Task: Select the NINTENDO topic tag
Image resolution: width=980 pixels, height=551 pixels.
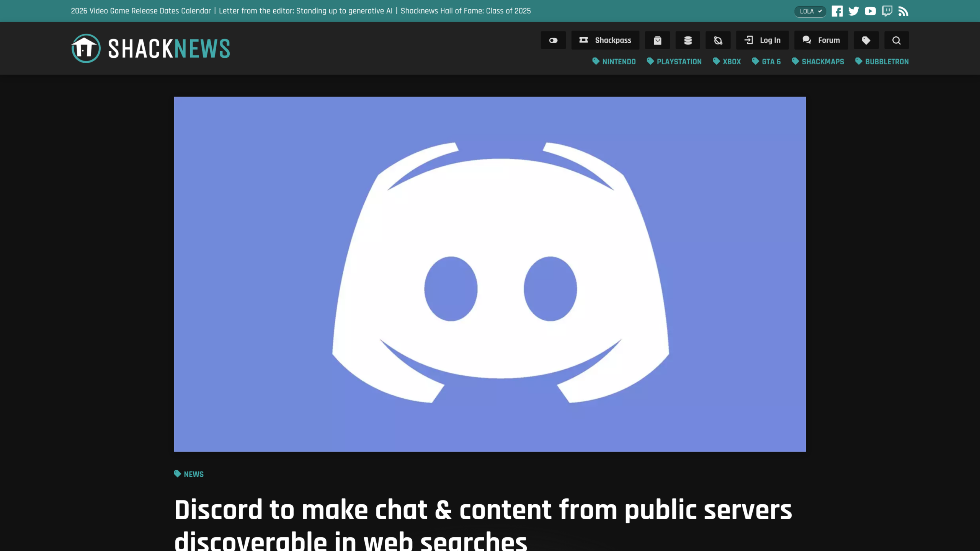Action: pyautogui.click(x=614, y=62)
